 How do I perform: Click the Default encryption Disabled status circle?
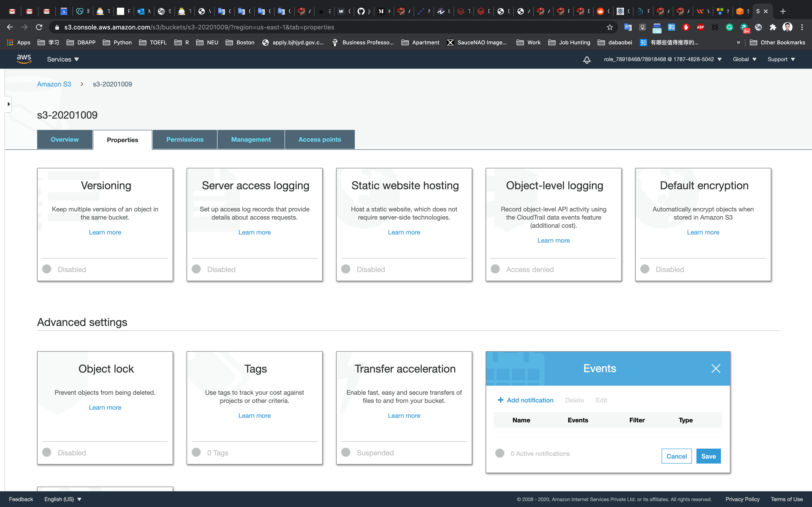click(645, 269)
